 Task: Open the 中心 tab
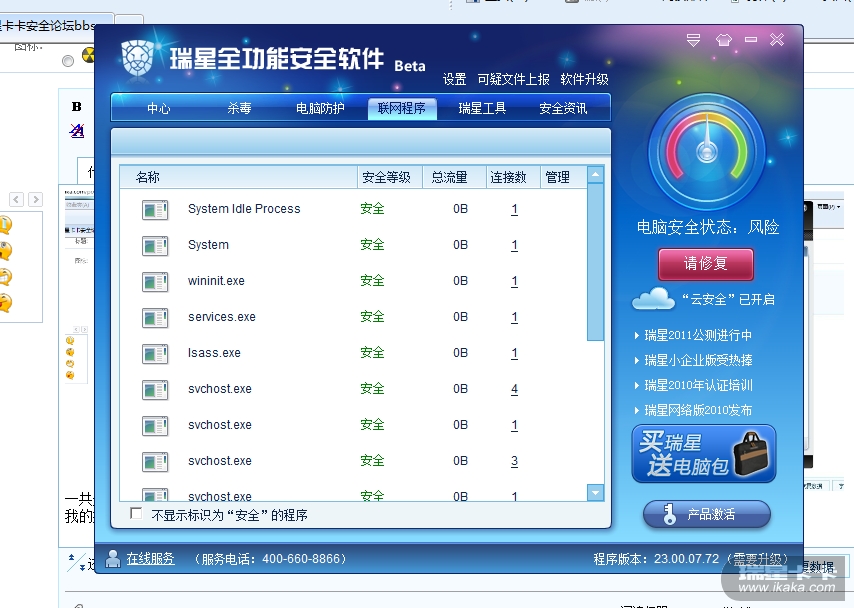(x=158, y=108)
